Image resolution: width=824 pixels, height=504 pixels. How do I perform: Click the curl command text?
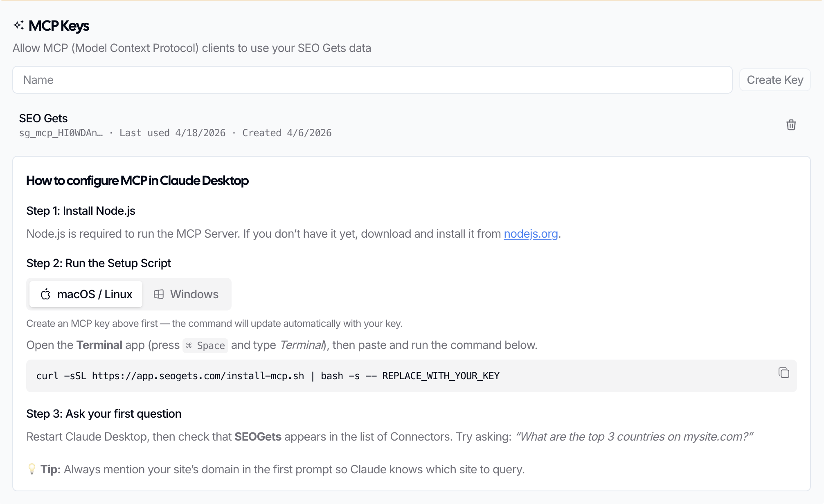268,376
